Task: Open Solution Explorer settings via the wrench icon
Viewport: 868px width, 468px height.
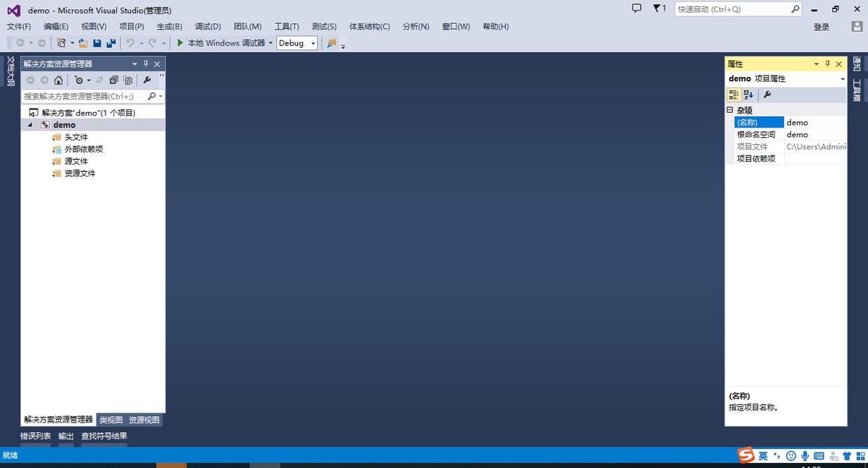Action: [148, 80]
